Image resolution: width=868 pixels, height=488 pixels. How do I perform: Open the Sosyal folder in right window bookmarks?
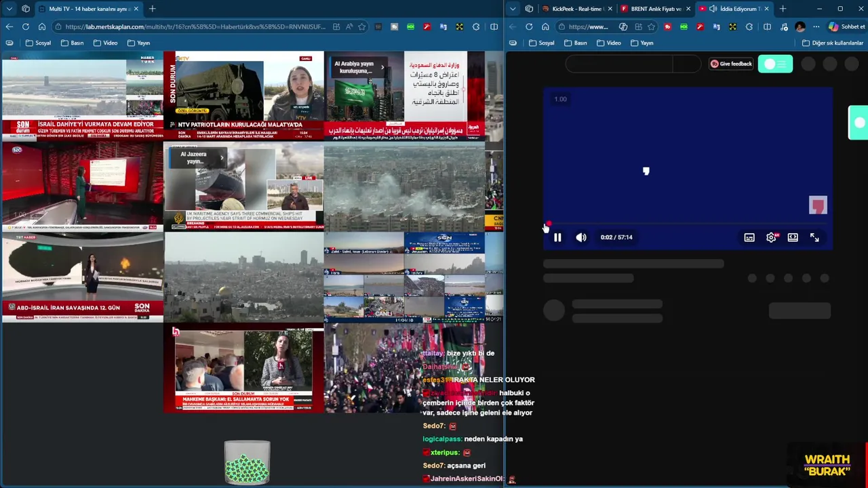tap(542, 43)
